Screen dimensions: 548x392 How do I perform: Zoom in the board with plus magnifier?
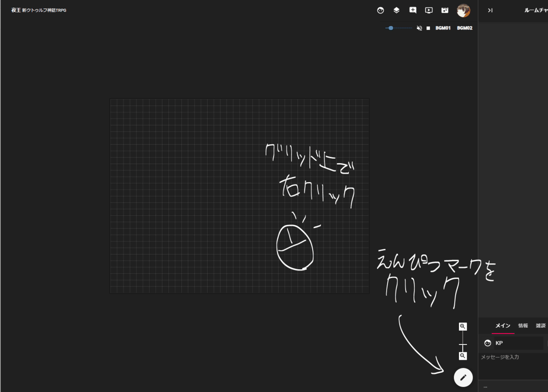[463, 326]
